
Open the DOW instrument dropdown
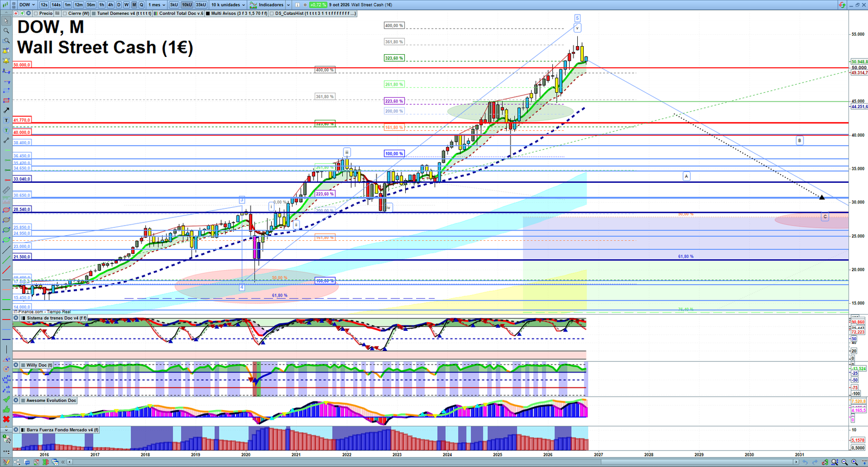pyautogui.click(x=27, y=5)
